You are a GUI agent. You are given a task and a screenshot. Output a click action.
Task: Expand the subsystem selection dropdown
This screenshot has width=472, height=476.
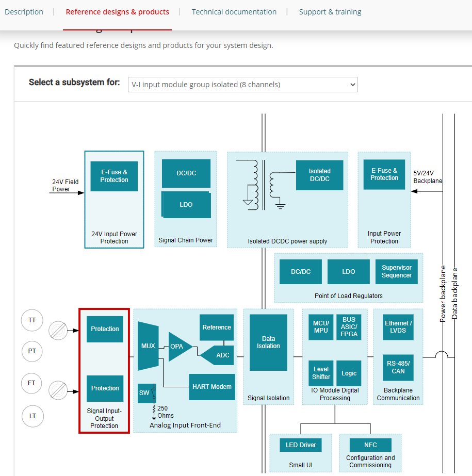tap(242, 85)
